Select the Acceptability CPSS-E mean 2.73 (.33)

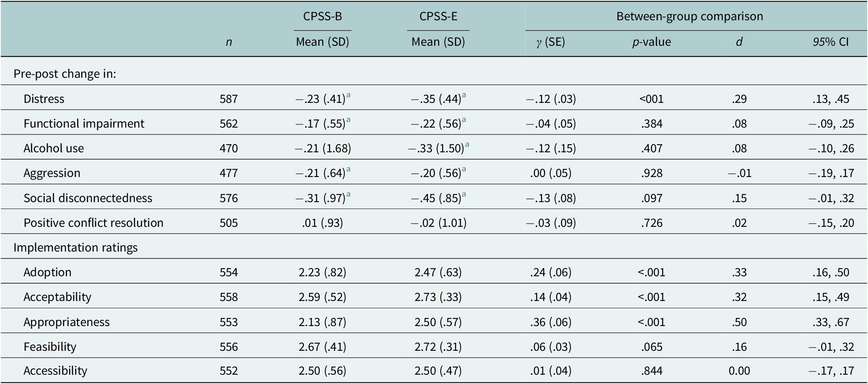click(438, 297)
